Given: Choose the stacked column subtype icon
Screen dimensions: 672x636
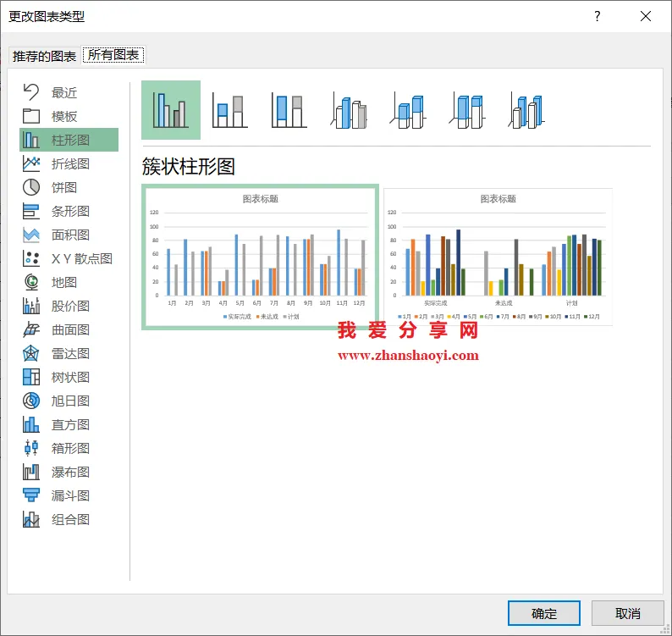Looking at the screenshot, I should [x=229, y=110].
